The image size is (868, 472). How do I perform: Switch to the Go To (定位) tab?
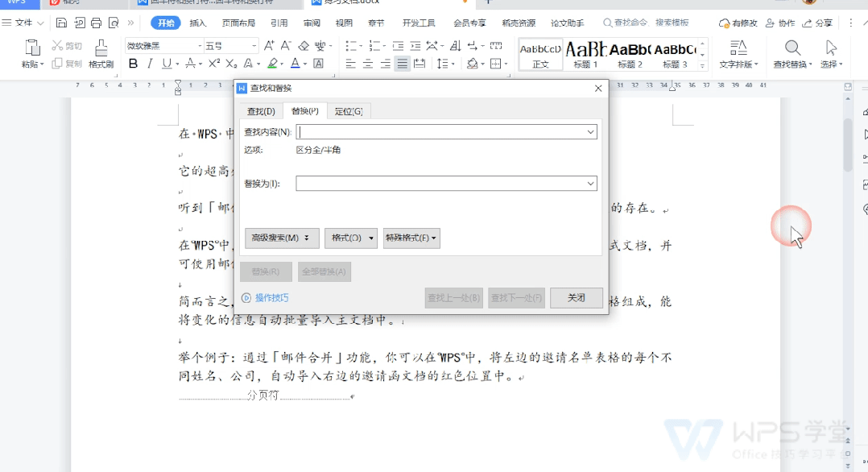(349, 111)
